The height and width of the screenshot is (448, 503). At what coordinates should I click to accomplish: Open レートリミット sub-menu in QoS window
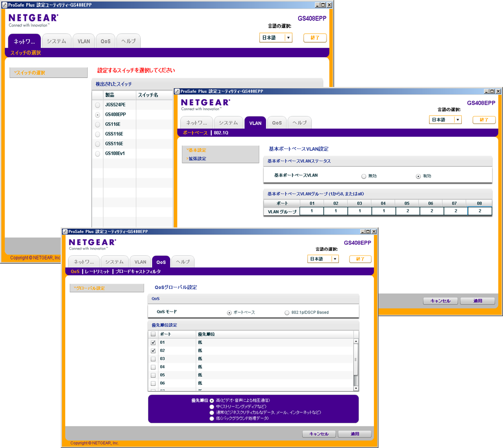tap(97, 271)
